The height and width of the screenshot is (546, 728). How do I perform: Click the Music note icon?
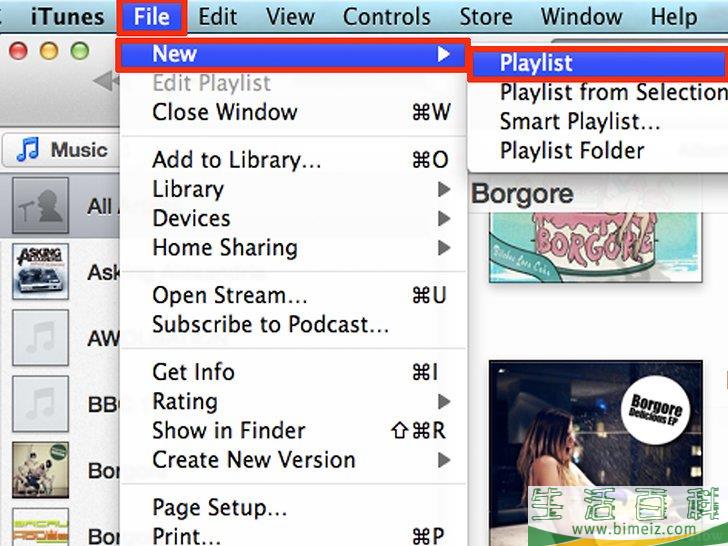[28, 150]
